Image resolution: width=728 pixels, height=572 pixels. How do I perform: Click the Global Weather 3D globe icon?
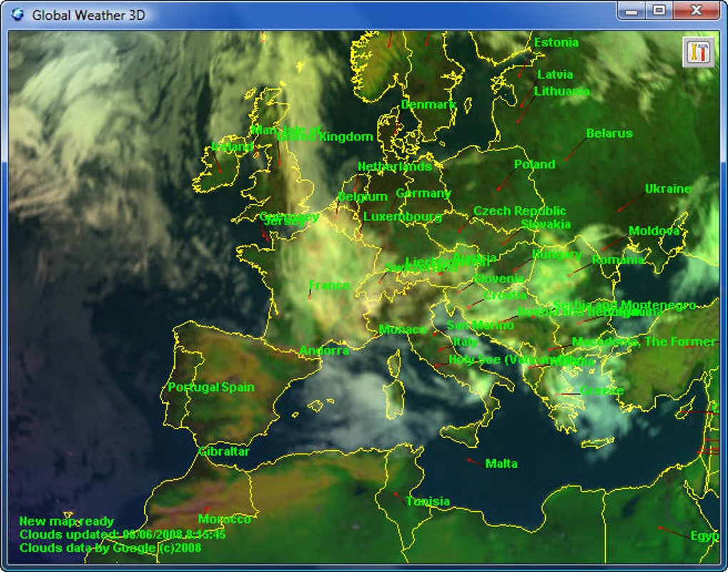[18, 14]
